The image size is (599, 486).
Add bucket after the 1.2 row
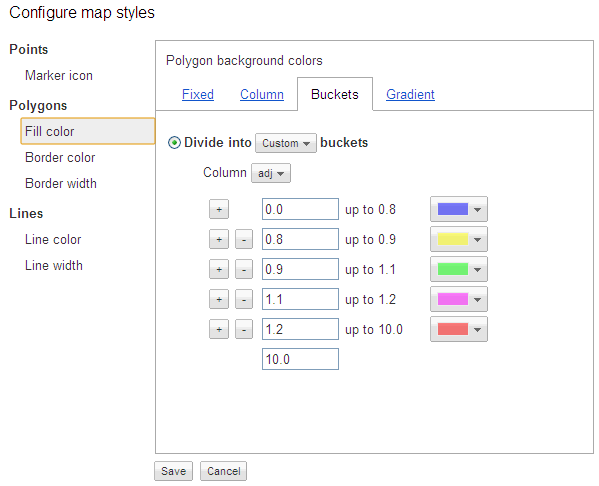pos(219,329)
